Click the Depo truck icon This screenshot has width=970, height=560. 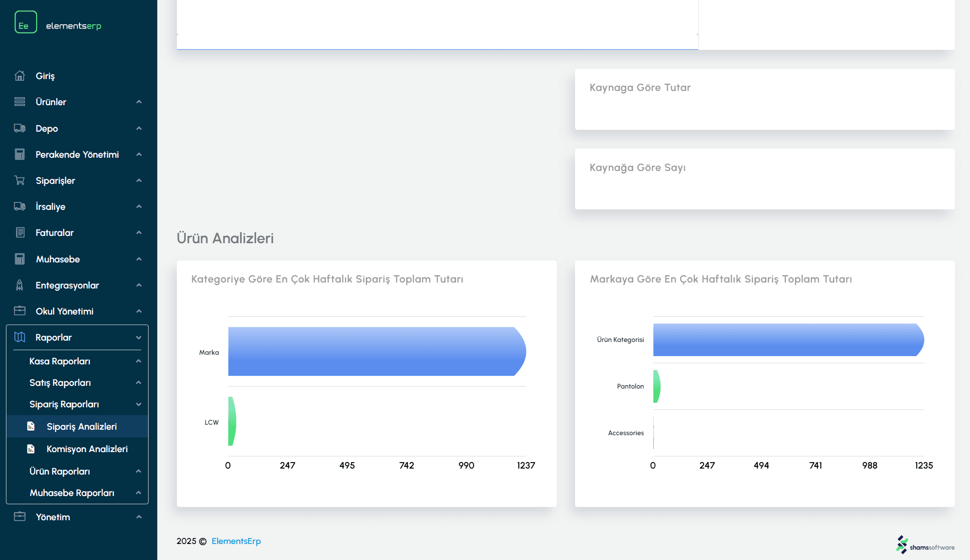[20, 128]
